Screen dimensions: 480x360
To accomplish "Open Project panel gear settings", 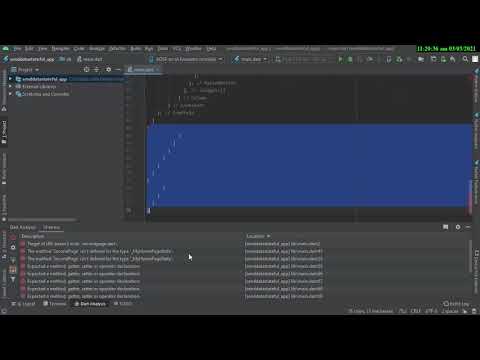I will coord(108,70).
